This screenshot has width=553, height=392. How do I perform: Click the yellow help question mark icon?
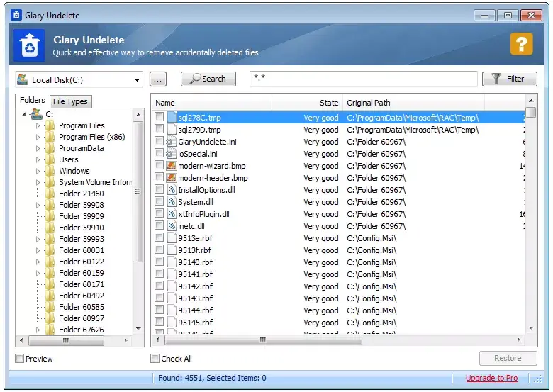(x=521, y=45)
